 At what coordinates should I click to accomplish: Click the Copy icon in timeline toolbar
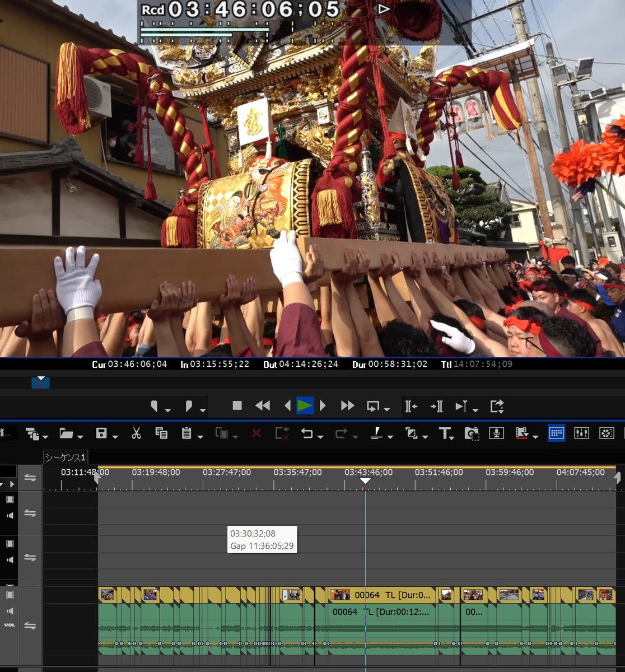pos(161,433)
